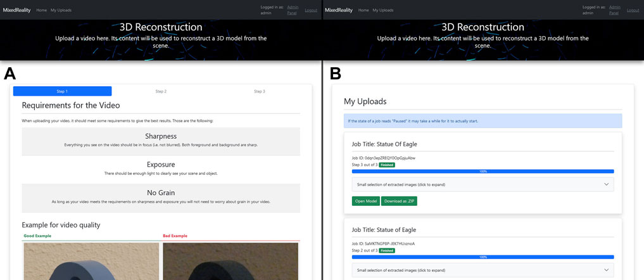Open My Uploads in panel A navbar
644x280 pixels.
(61, 10)
